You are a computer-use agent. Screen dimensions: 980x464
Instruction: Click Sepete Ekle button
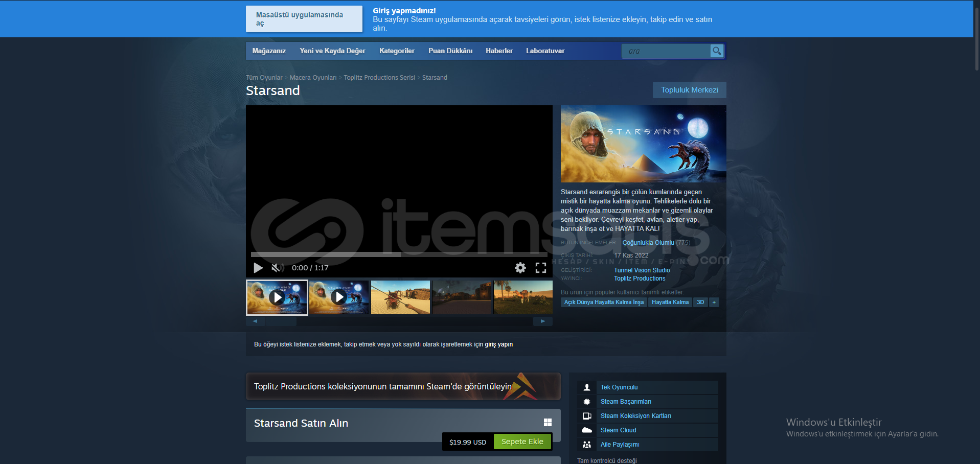[x=522, y=442]
